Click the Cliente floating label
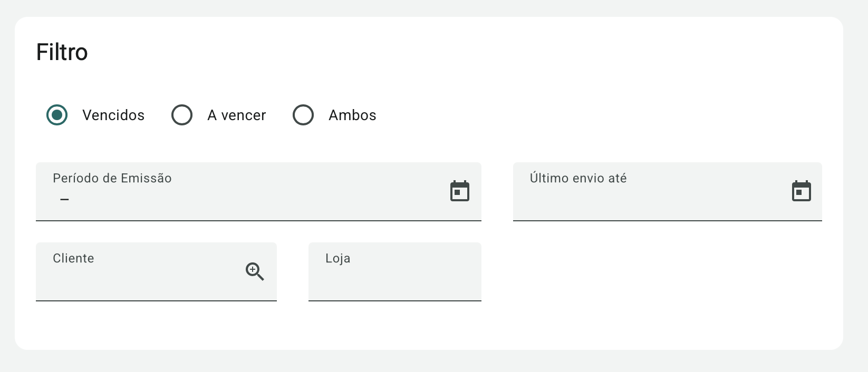This screenshot has width=868, height=372. 73,258
